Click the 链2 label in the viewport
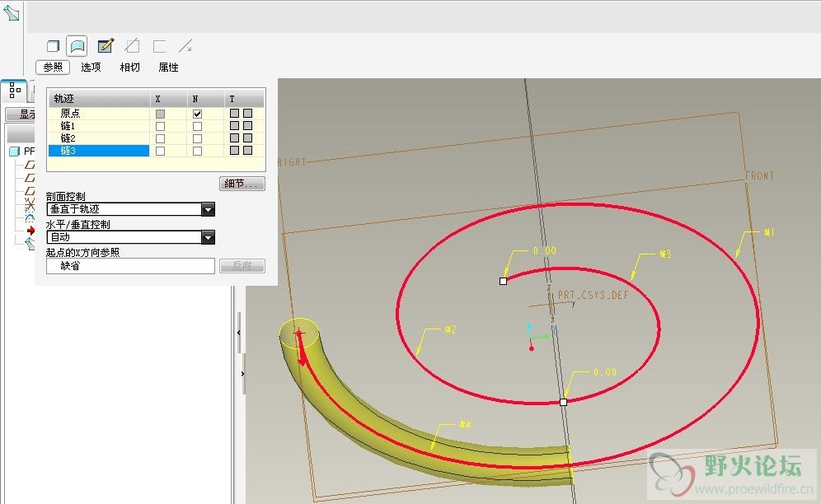Viewport: 821px width, 504px height. click(450, 329)
